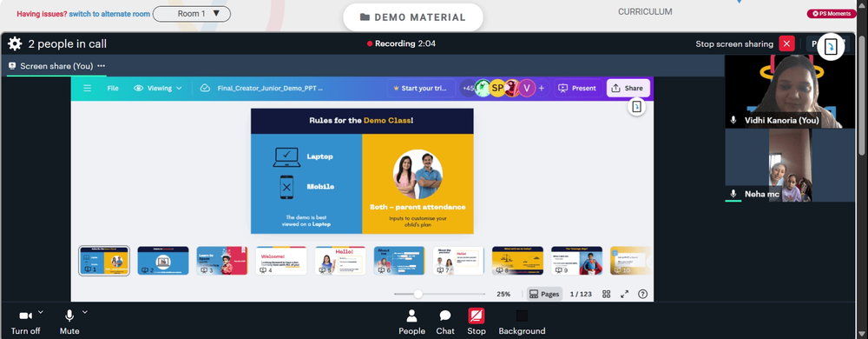Click the 25% zoom value
The height and width of the screenshot is (339, 868).
503,294
